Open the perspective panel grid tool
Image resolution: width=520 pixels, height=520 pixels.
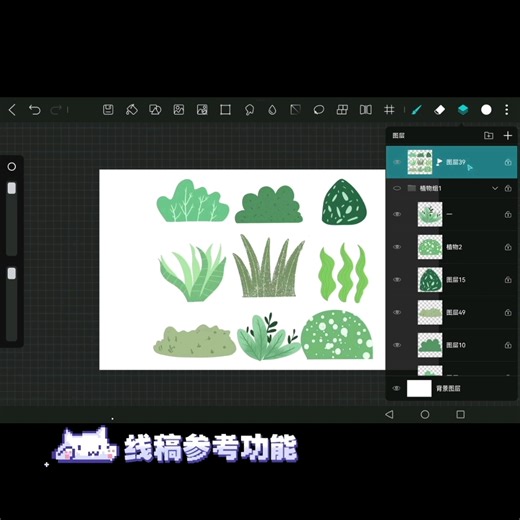click(342, 110)
